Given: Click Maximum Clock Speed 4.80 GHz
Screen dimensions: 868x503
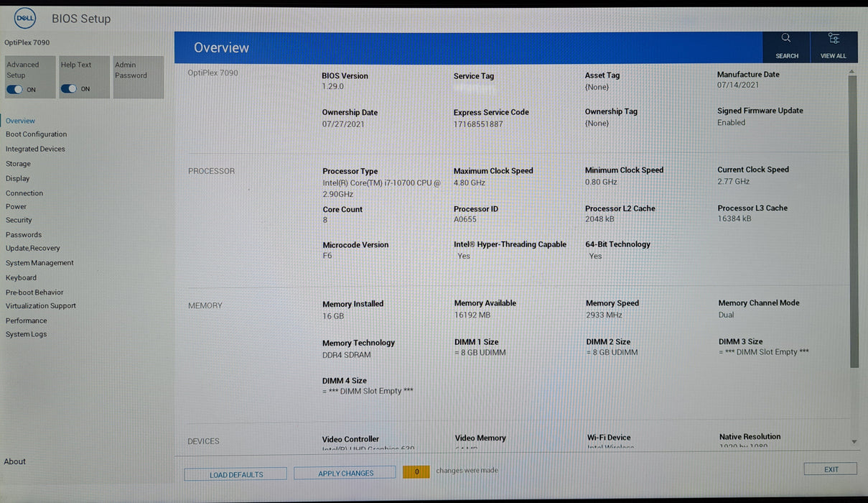Looking at the screenshot, I should coord(470,183).
